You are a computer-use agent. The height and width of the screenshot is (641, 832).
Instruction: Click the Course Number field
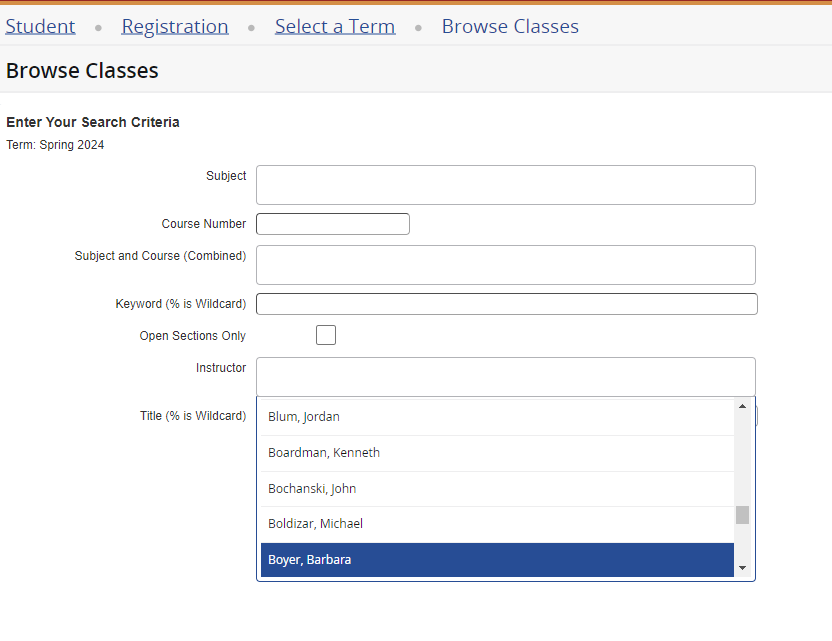coord(333,224)
